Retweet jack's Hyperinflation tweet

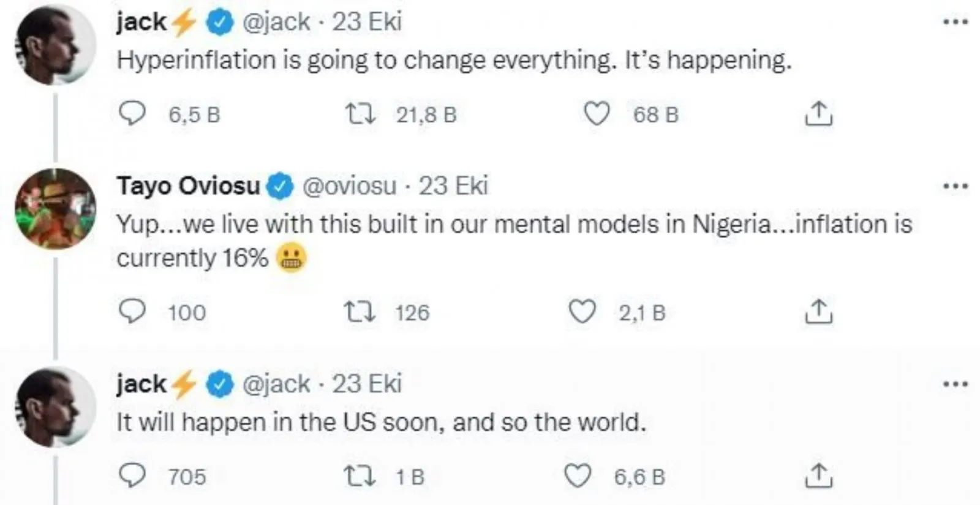[x=361, y=114]
